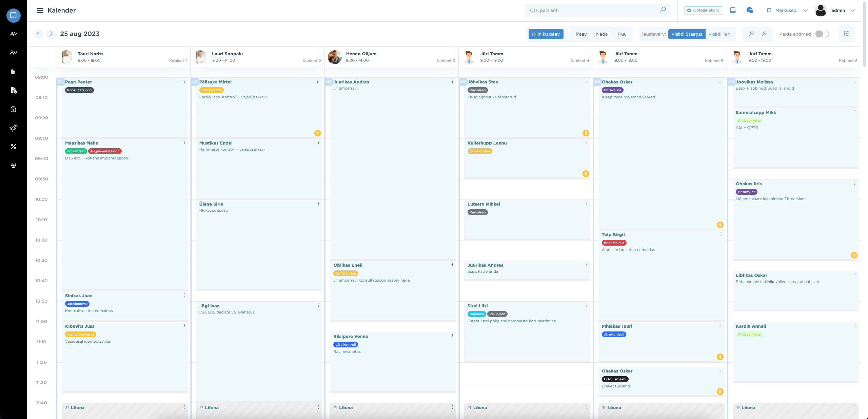
Task: Open options menu for Paan Peeter appointment
Action: 184,81
